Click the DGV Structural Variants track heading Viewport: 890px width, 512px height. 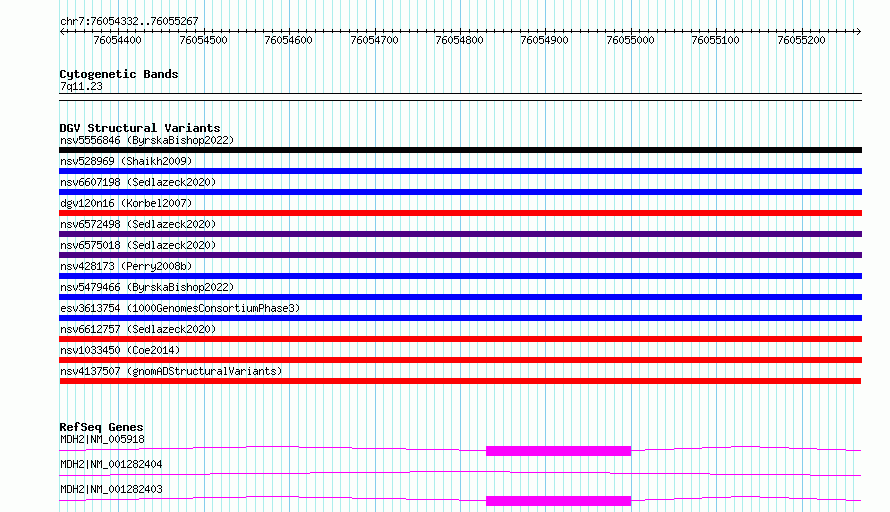click(x=140, y=128)
